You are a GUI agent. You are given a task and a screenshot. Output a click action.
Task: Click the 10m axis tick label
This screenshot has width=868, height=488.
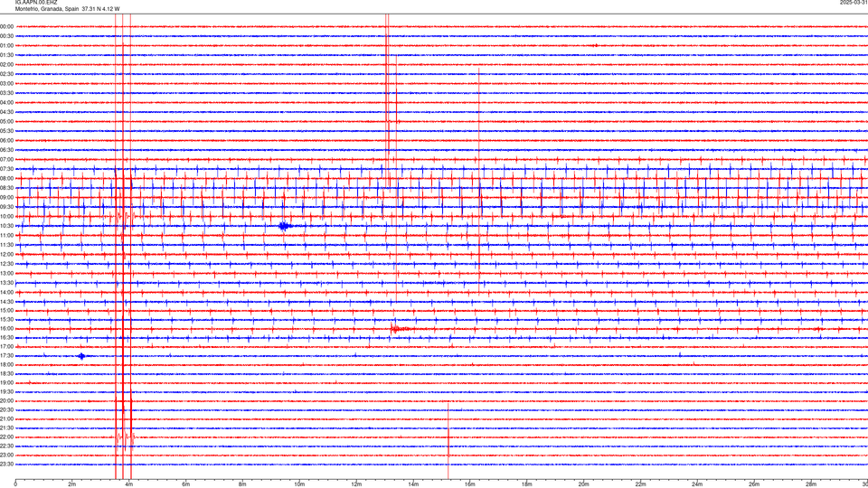(x=299, y=484)
